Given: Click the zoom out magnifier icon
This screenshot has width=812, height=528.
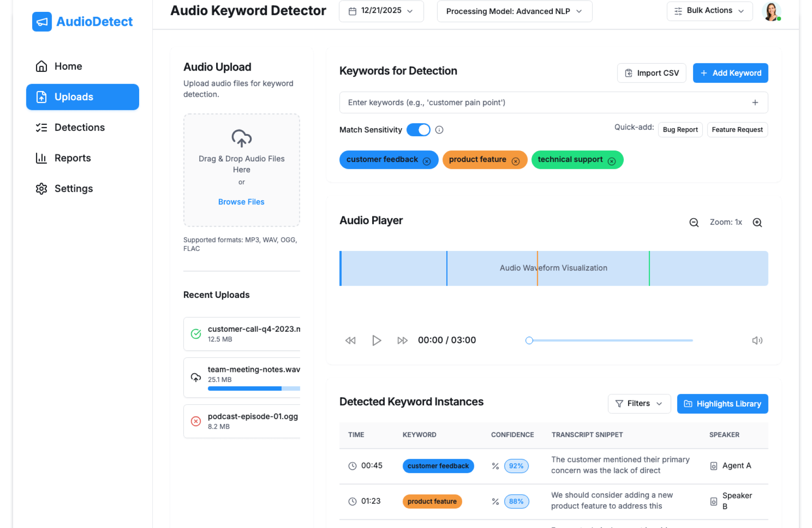Looking at the screenshot, I should coord(694,223).
